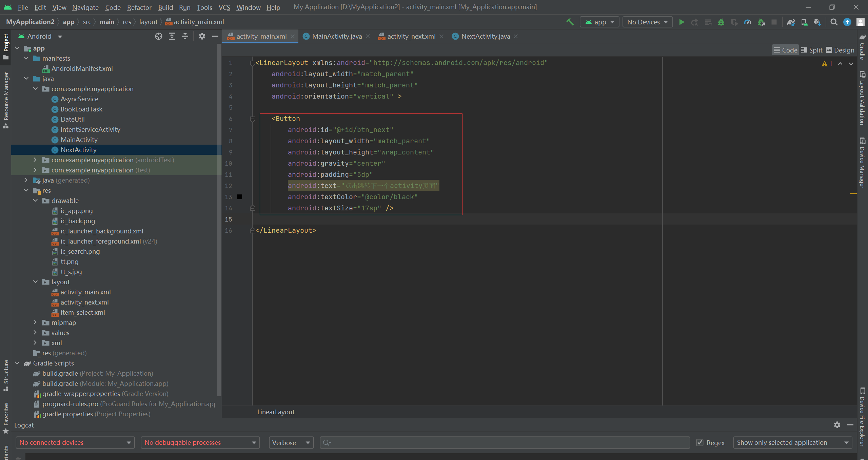Click the Search Everywhere magnifier icon
This screenshot has height=460, width=868.
(834, 22)
